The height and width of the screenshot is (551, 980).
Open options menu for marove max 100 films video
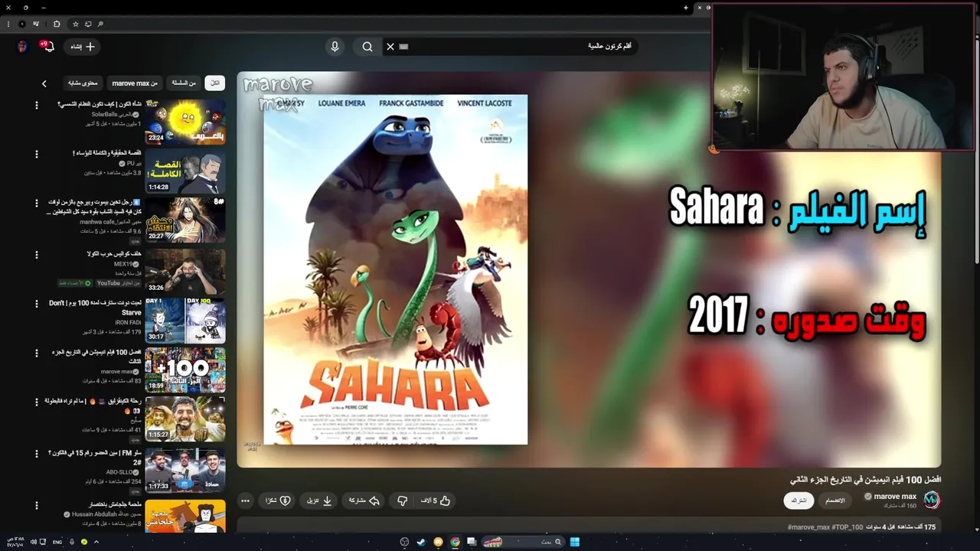(x=36, y=353)
